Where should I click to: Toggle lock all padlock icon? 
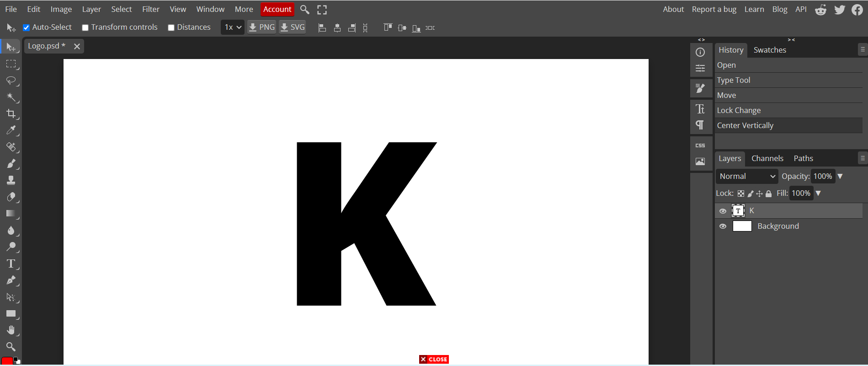tap(769, 194)
